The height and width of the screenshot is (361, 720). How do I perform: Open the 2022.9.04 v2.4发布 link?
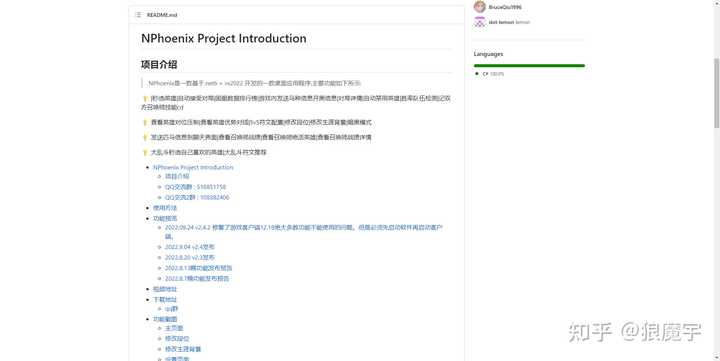(190, 247)
